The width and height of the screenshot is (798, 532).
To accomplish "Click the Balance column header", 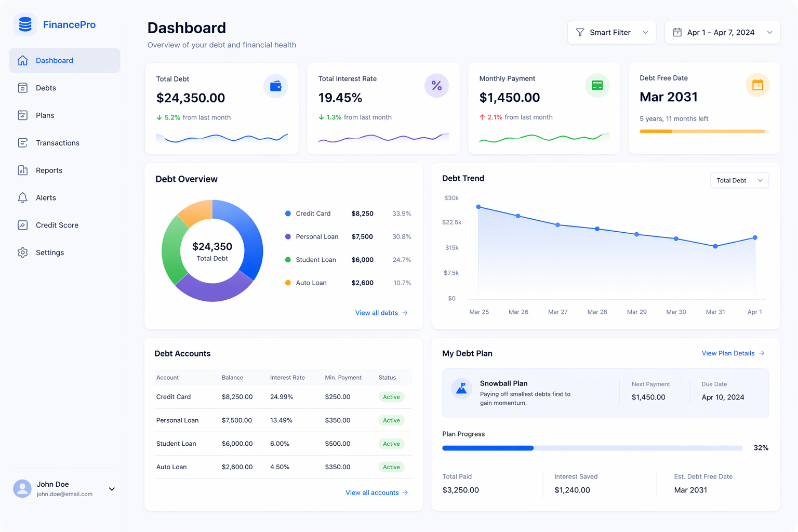I will tap(232, 378).
